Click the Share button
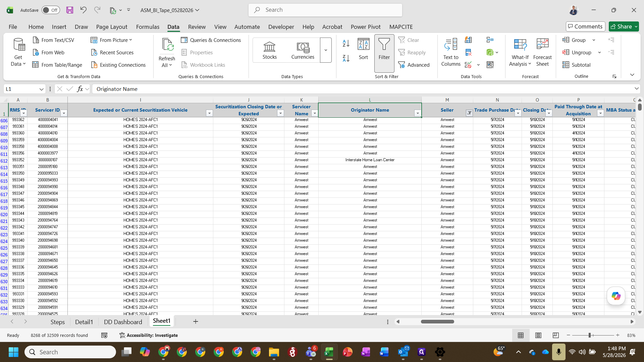The height and width of the screenshot is (362, 644). tap(624, 26)
